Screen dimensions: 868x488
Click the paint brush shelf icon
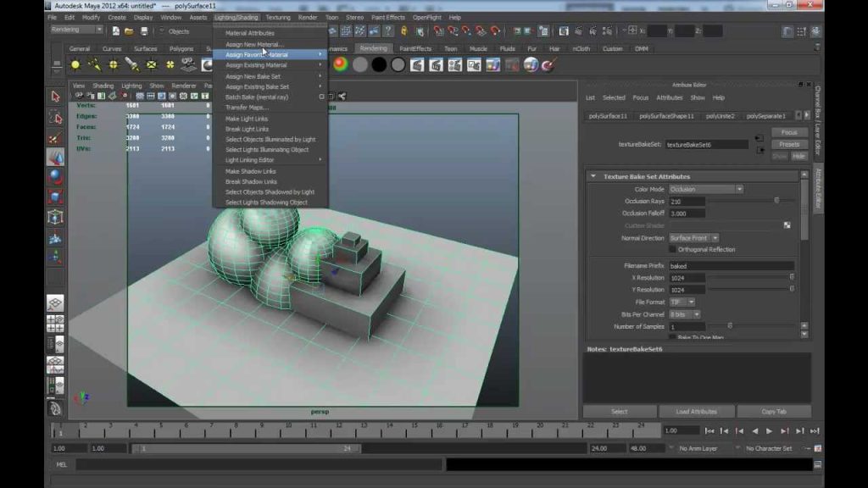[548, 64]
